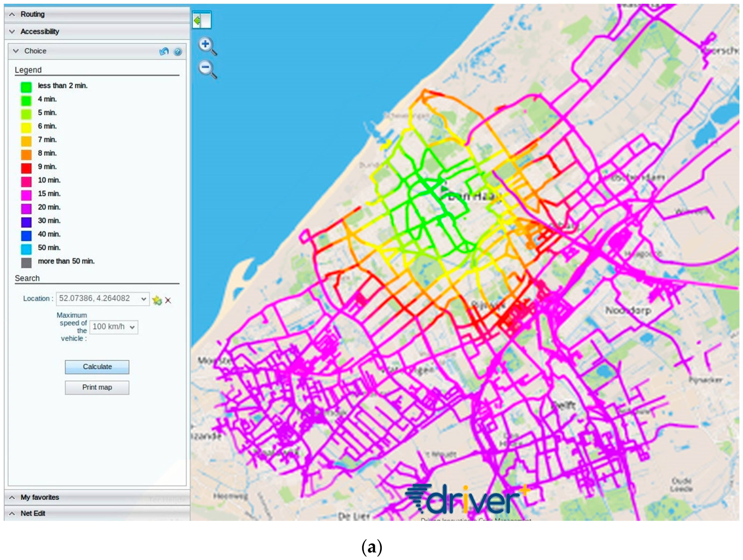Click the green start marker on map

click(445, 189)
